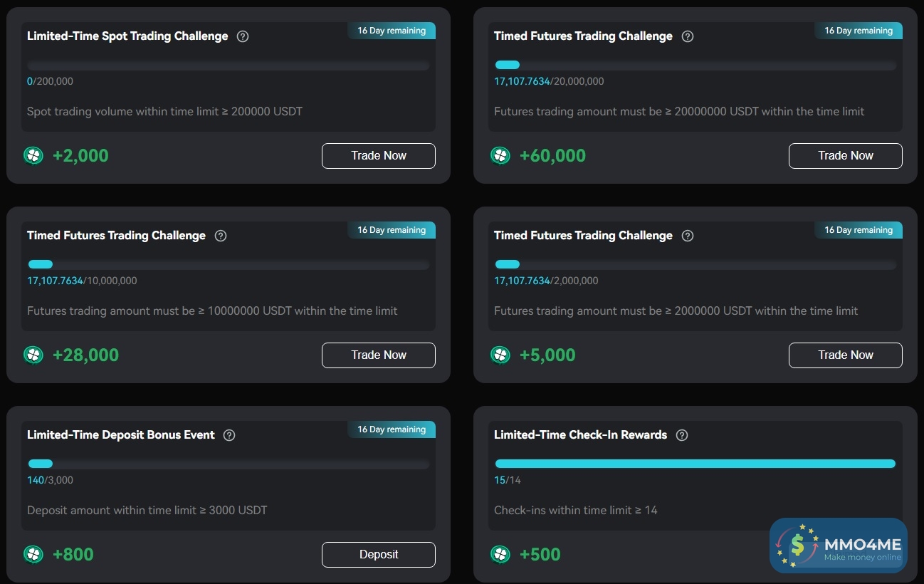Click help icon beside Limited-Time Check-In Rewards
The height and width of the screenshot is (584, 924).
(x=682, y=435)
